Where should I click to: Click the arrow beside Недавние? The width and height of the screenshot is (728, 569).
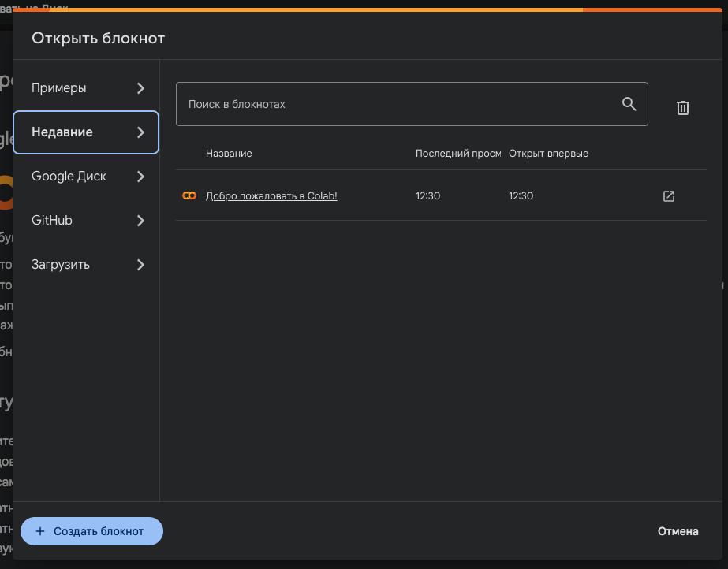click(140, 132)
